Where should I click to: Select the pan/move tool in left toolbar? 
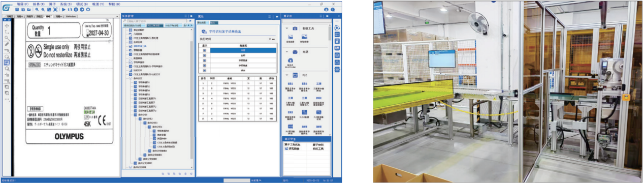7,25
